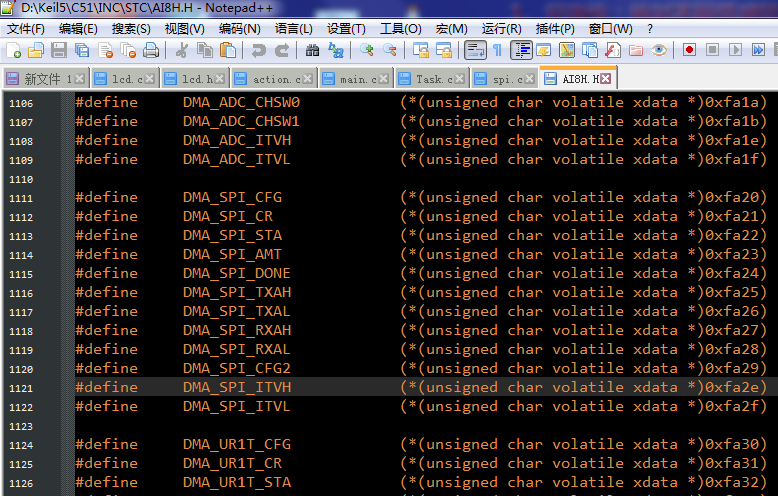
Task: Open the 编辑(E) menu
Action: point(78,29)
